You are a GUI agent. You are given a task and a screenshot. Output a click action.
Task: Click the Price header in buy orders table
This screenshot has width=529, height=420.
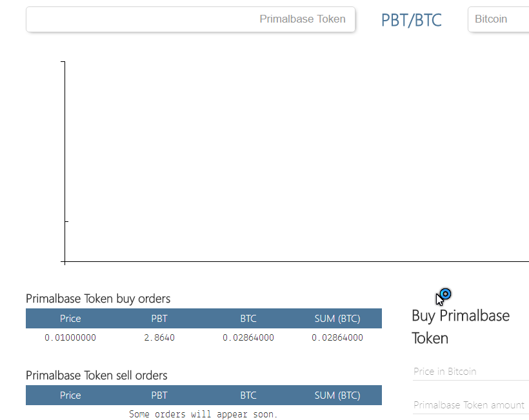pos(70,319)
